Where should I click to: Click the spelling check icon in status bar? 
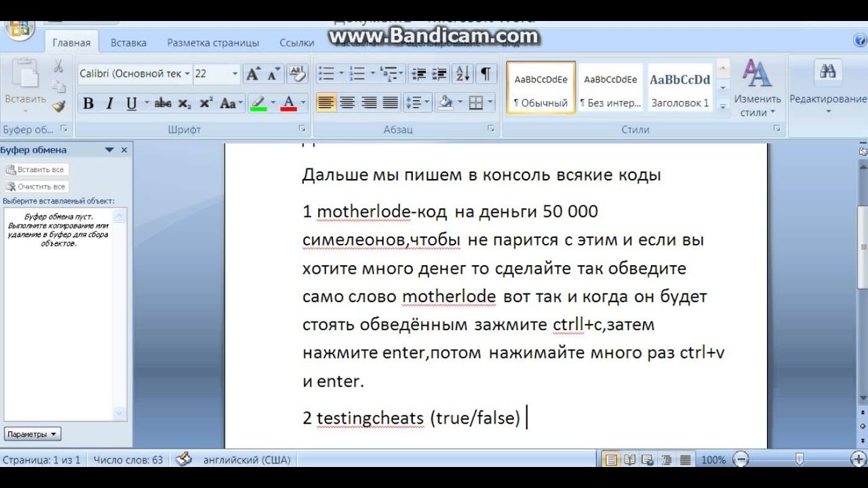183,460
